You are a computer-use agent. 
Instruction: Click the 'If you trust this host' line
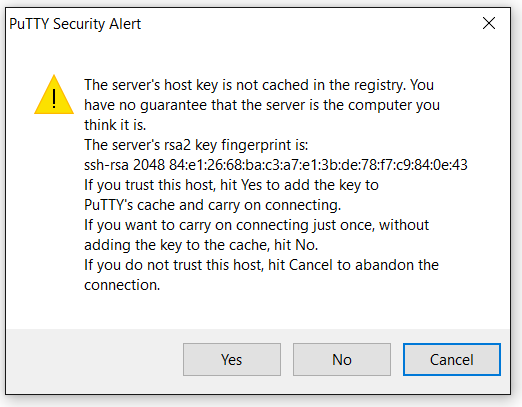coord(231,185)
